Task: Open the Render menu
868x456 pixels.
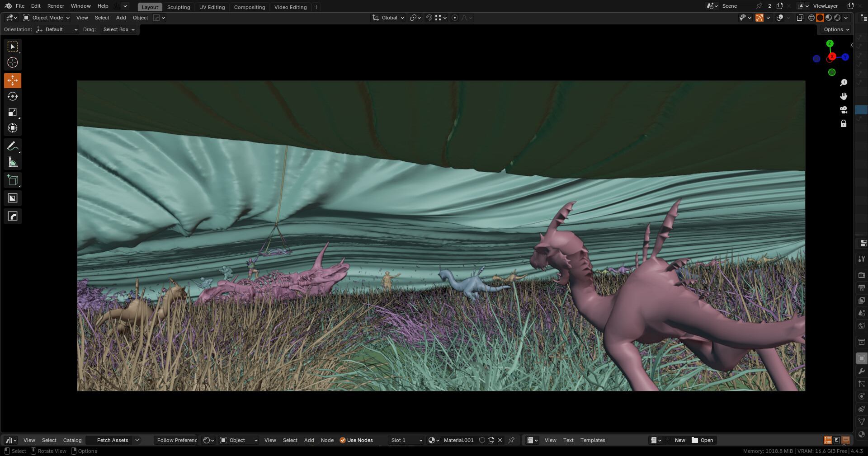Action: click(x=56, y=6)
